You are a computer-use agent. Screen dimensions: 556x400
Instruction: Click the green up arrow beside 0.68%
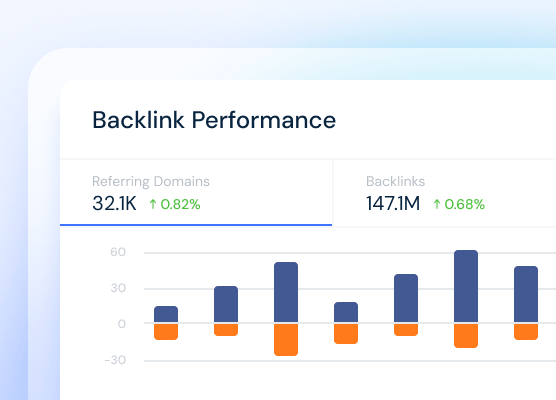tap(437, 204)
